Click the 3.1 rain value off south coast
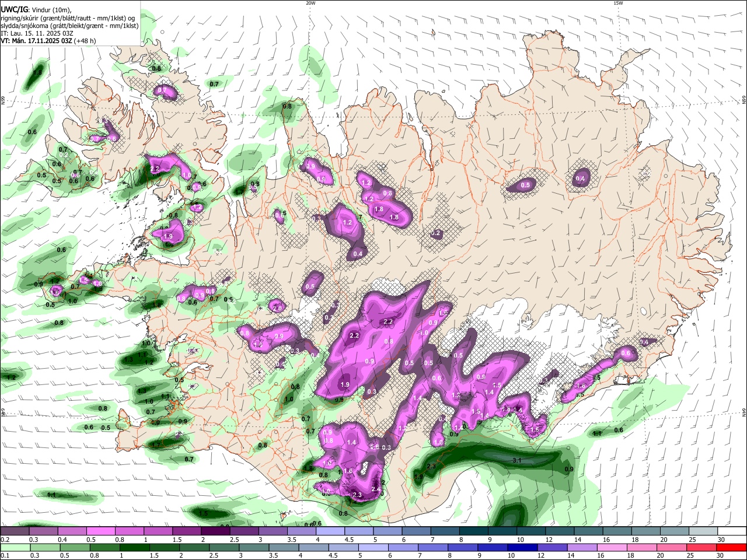747x560 pixels. [x=516, y=461]
